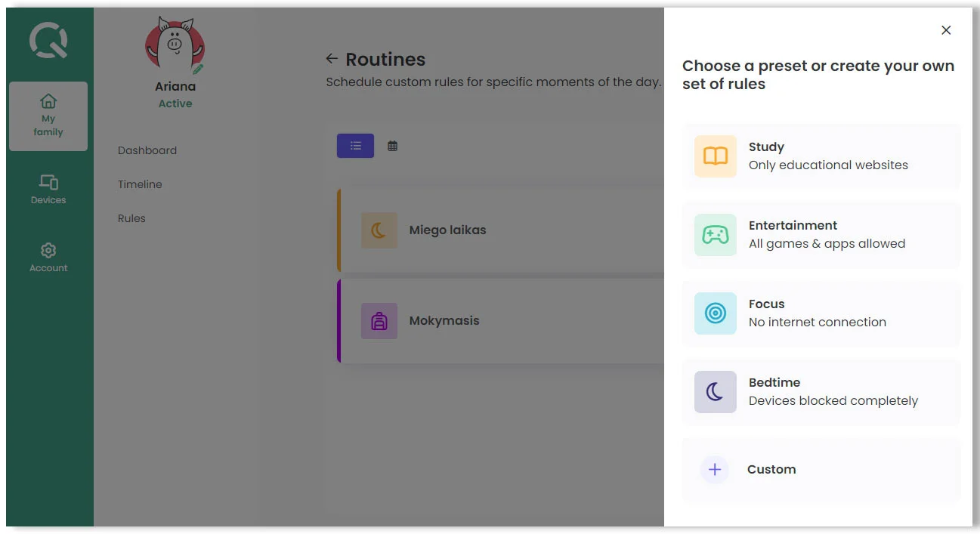Select the Miego laikas routine
Viewport: 980px width, 534px height.
point(447,230)
